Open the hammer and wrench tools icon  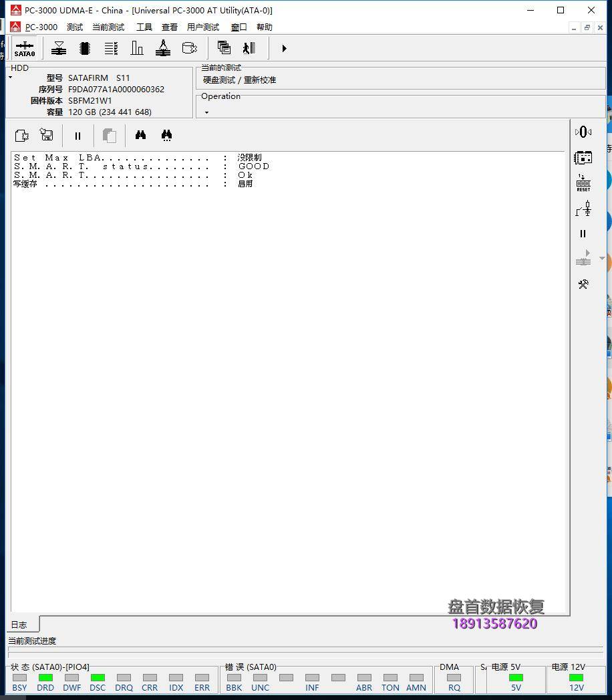coord(583,284)
